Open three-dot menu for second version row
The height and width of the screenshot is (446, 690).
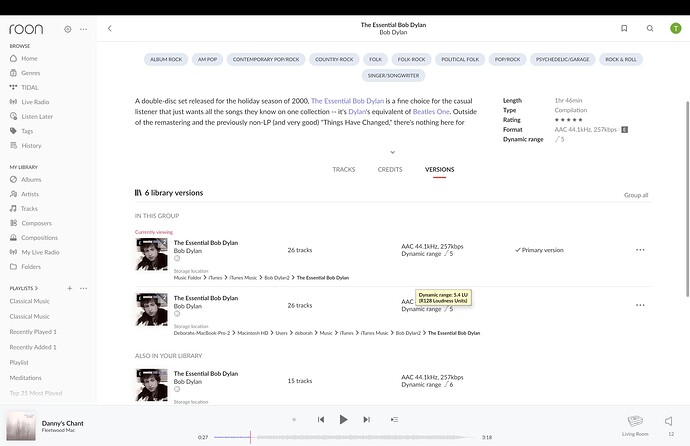(640, 305)
